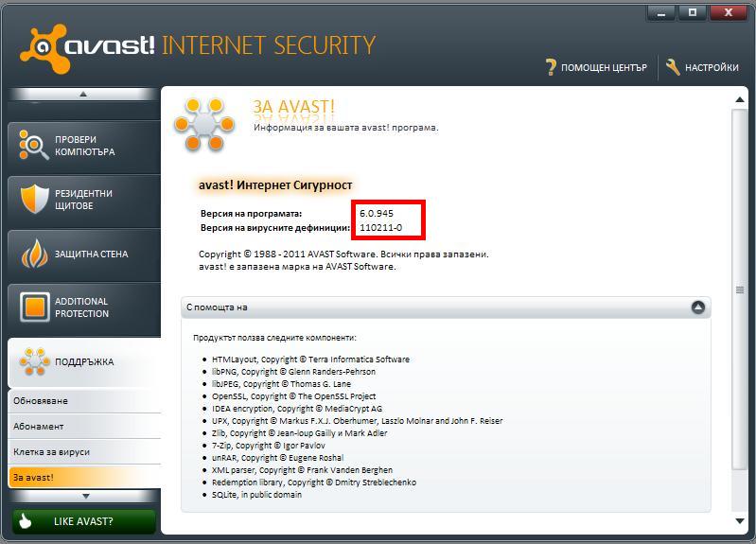
Task: Click the sidebar up arrow
Action: 83,94
